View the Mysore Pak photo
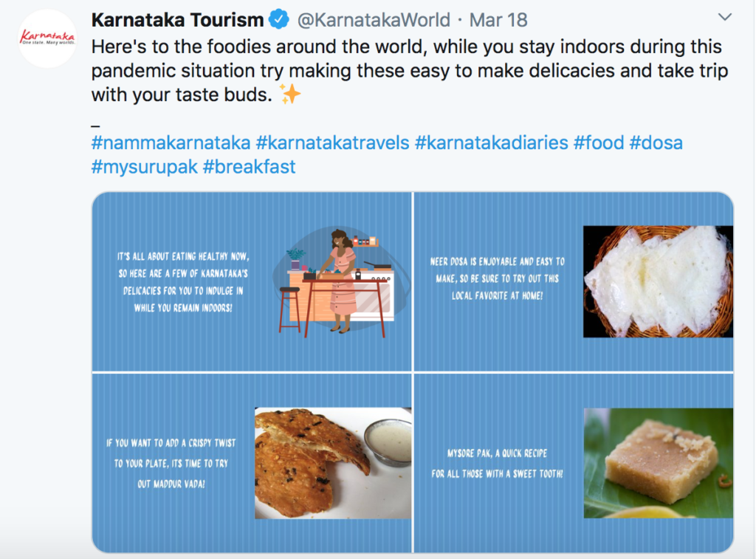Screen dimensions: 756x559 point(659,463)
